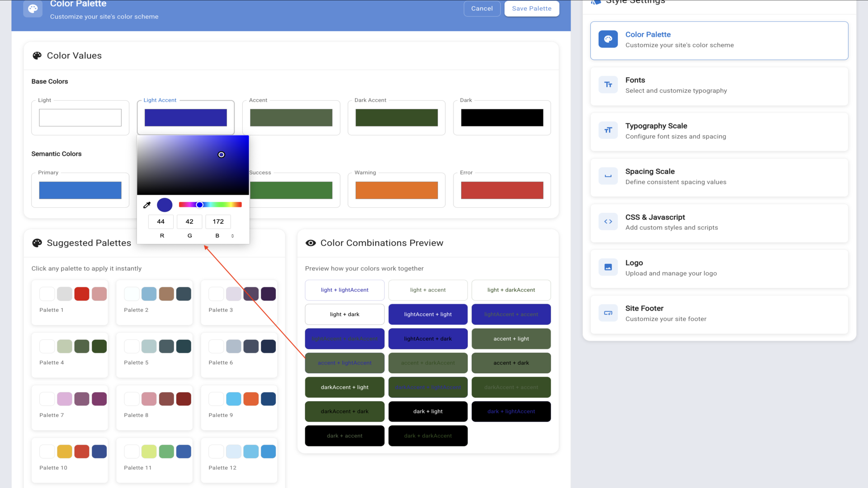The height and width of the screenshot is (488, 868).
Task: Open the Accent color swatch picker
Action: [291, 118]
